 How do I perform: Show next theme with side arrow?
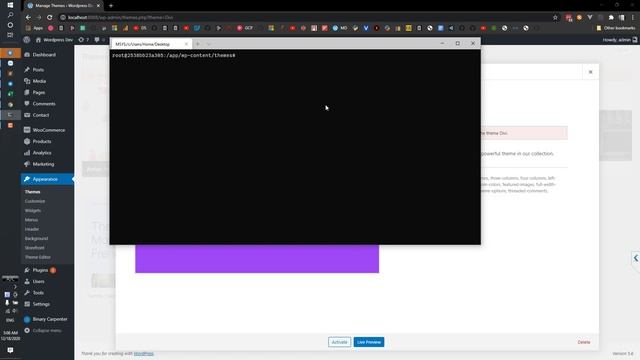[x=636, y=258]
